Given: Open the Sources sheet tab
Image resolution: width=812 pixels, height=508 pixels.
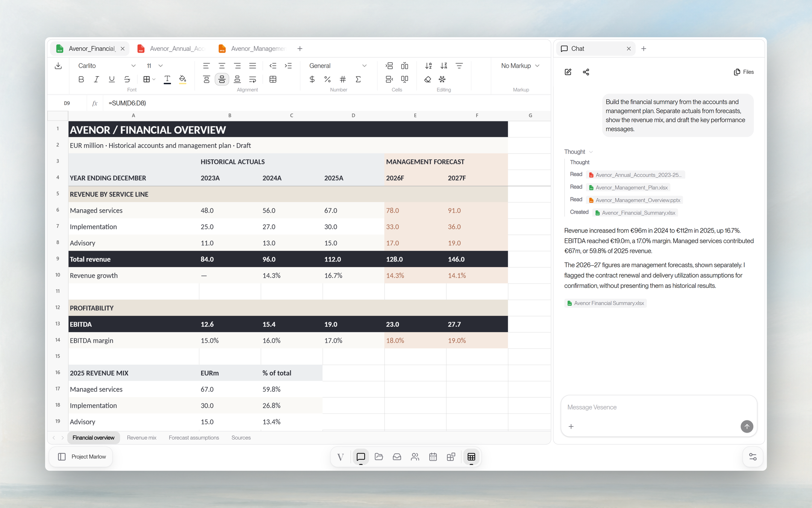Looking at the screenshot, I should pos(241,438).
